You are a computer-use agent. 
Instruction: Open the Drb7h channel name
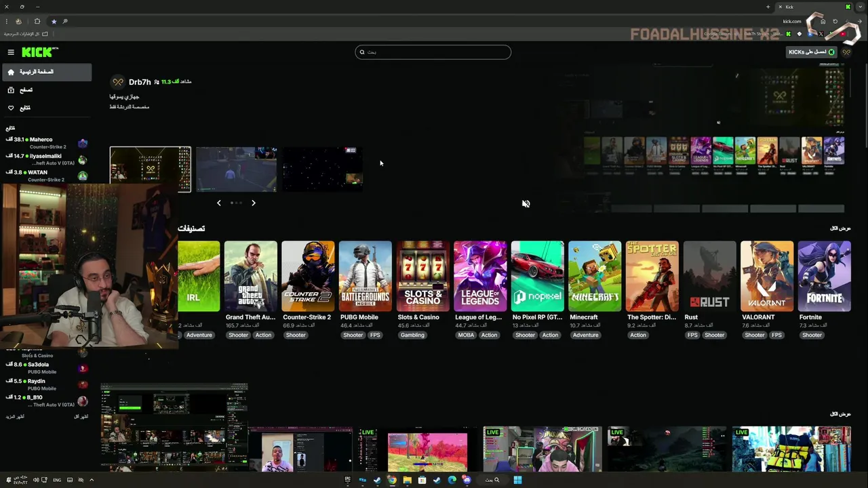(140, 82)
